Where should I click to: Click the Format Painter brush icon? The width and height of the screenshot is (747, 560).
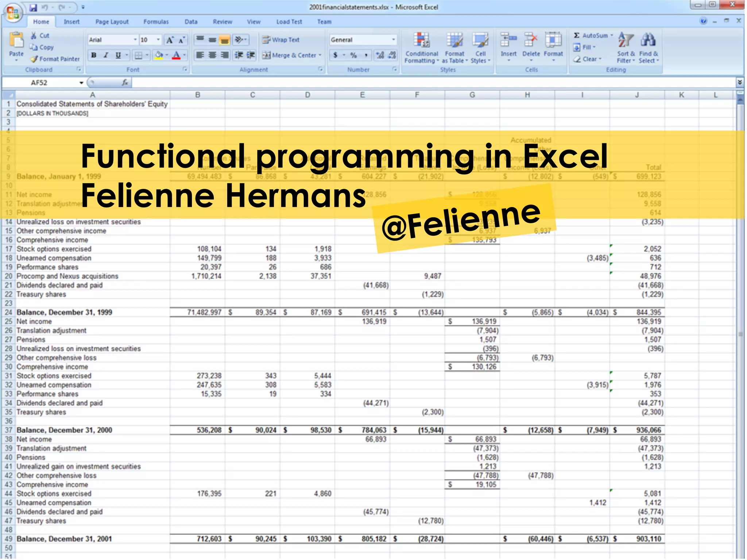pos(34,59)
